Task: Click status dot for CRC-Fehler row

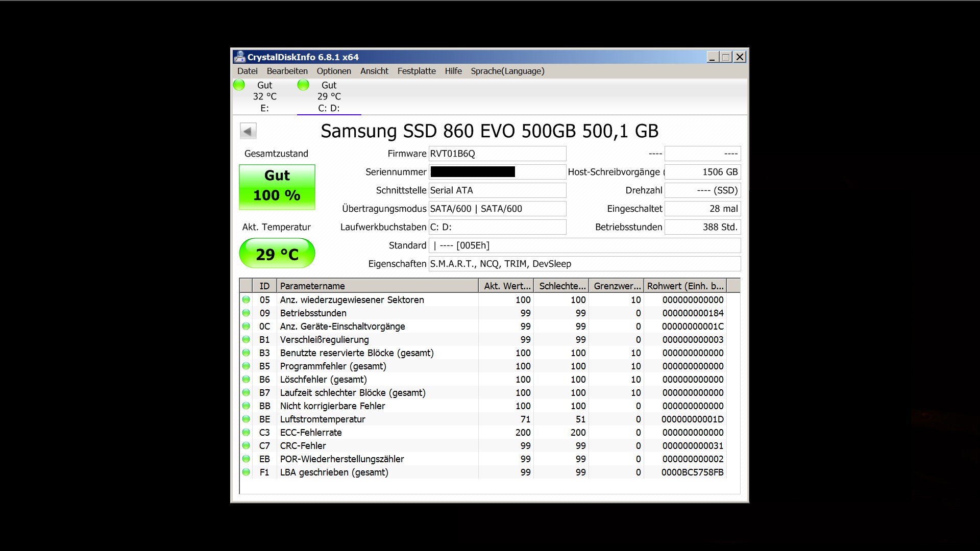Action: [246, 446]
